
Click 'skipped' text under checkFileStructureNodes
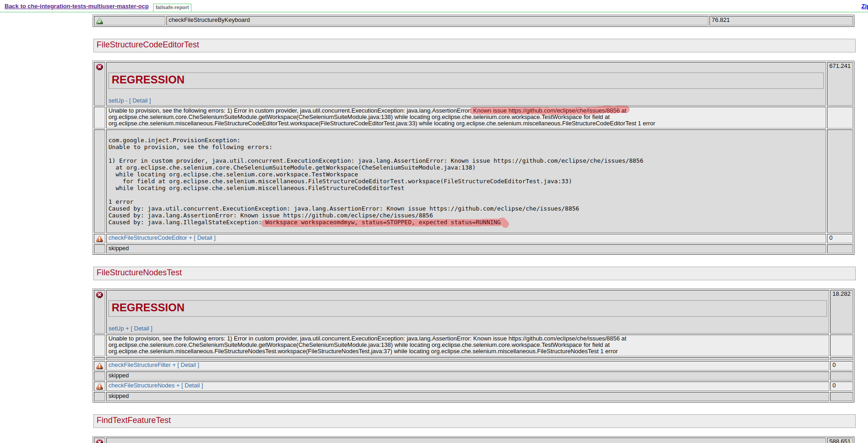pyautogui.click(x=118, y=396)
